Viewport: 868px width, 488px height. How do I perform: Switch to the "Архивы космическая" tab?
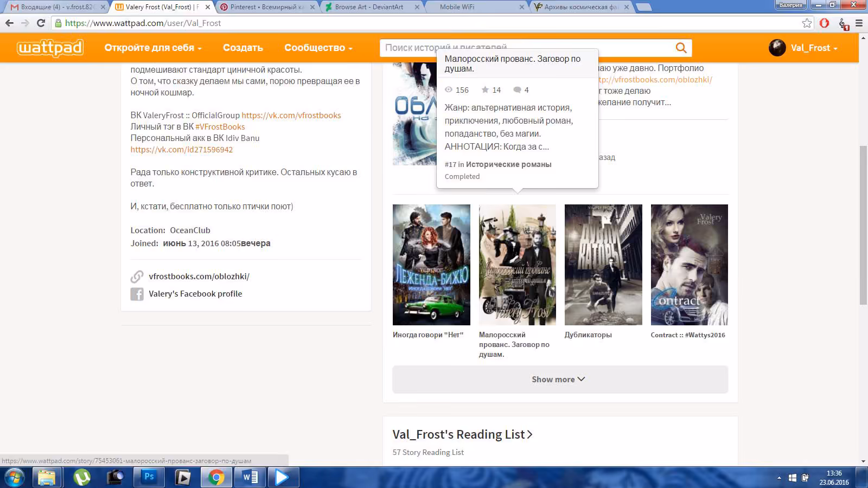click(x=582, y=7)
